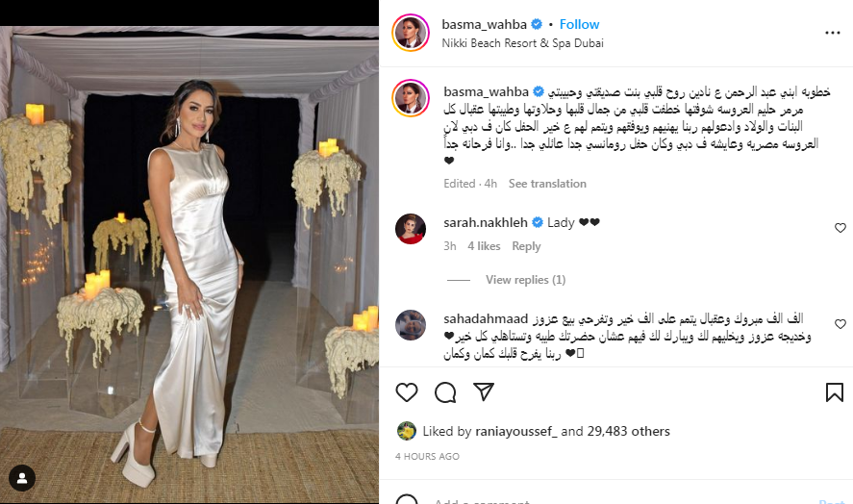Open raniayoussef_ profile from likes
This screenshot has width=853, height=504.
(516, 431)
